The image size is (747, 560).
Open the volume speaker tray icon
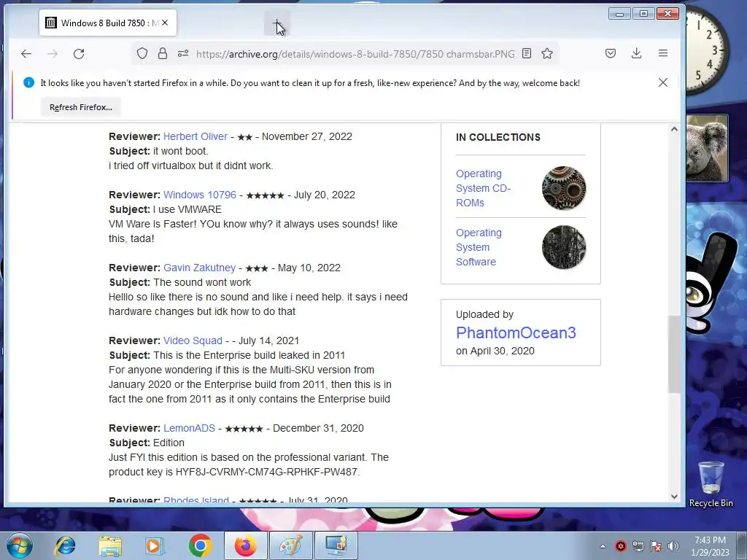[673, 546]
